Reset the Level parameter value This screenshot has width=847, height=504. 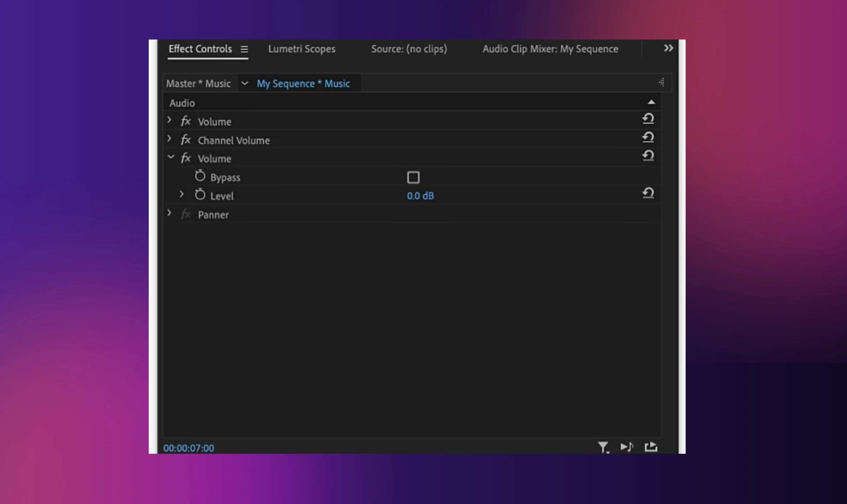pyautogui.click(x=648, y=193)
